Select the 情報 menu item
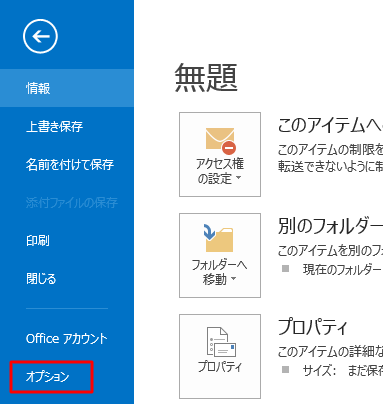This screenshot has width=383, height=404. 67,88
